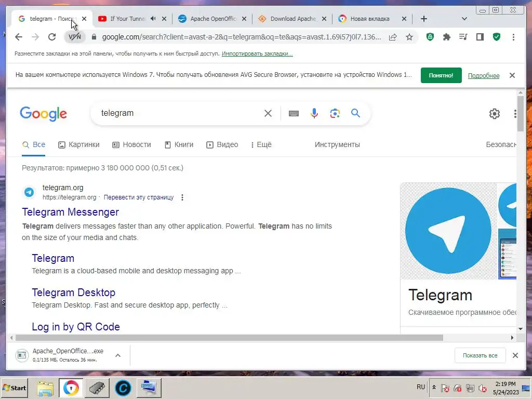Screen dimensions: 532x399
Task: Open the on-screen keyboard icon in search
Action: [x=294, y=113]
